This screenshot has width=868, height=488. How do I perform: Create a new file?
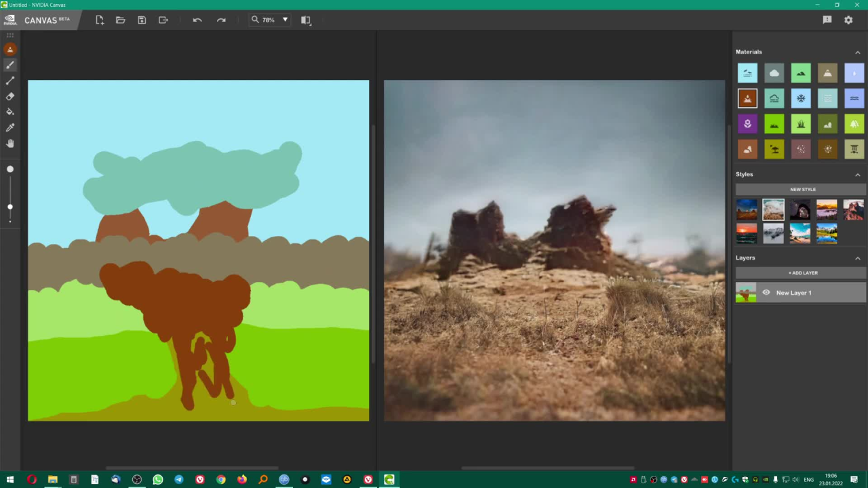100,20
